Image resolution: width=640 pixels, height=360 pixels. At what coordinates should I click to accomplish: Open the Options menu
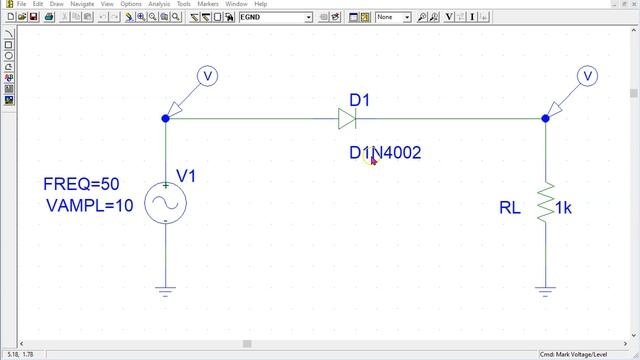(x=131, y=4)
